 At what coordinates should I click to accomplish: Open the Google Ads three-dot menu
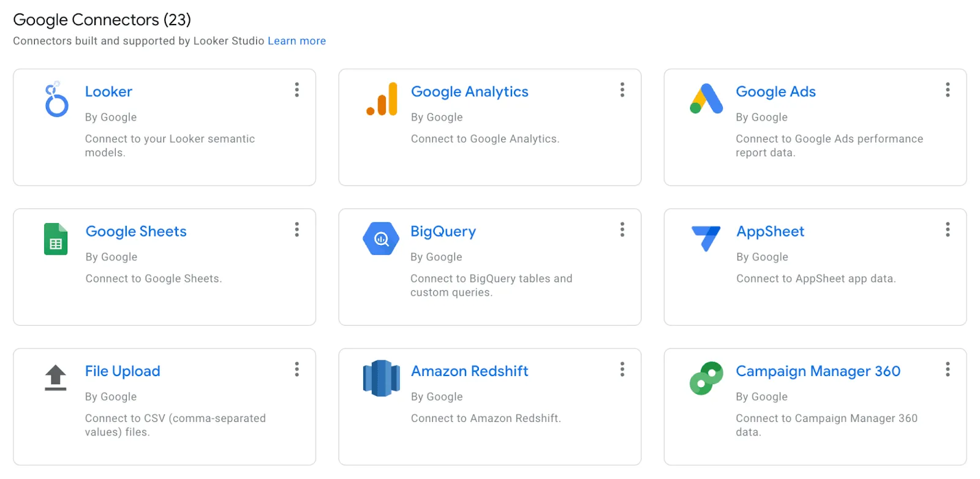point(947,90)
